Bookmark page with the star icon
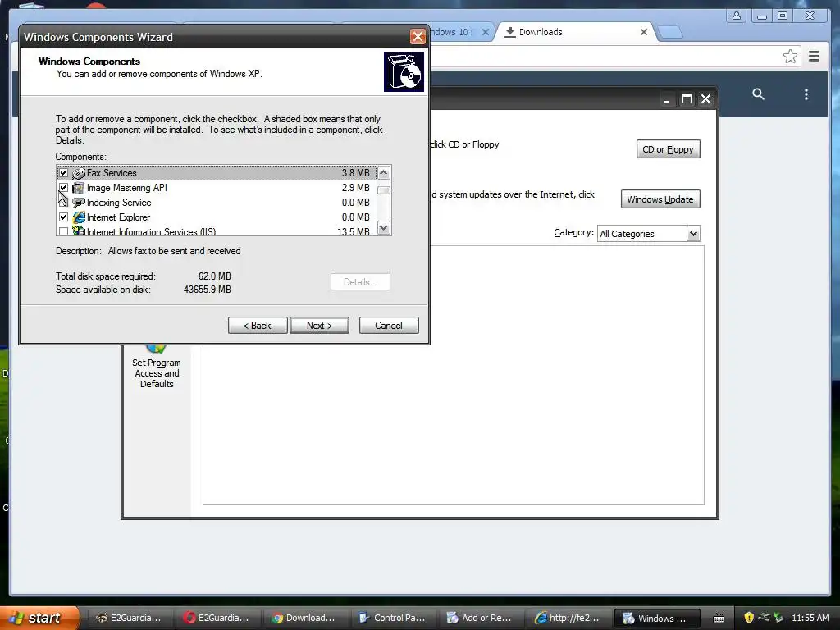Screen dimensions: 840x630 [790, 57]
